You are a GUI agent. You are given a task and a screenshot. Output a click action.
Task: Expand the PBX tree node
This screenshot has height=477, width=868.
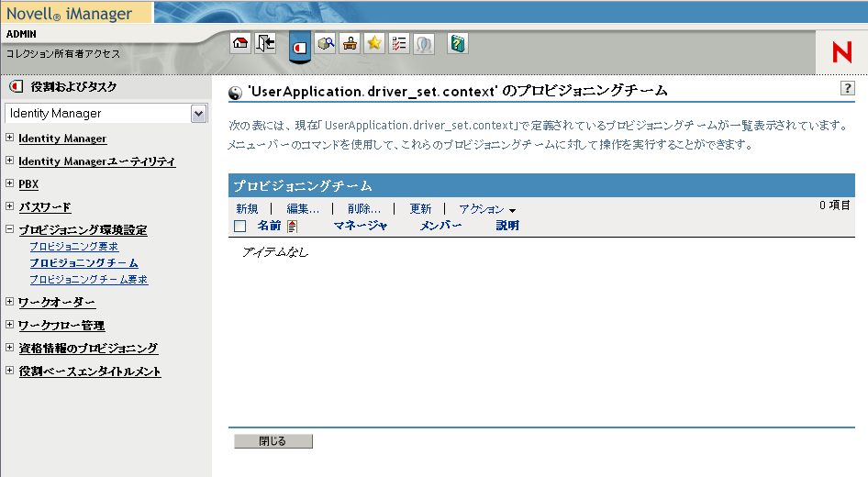[9, 183]
